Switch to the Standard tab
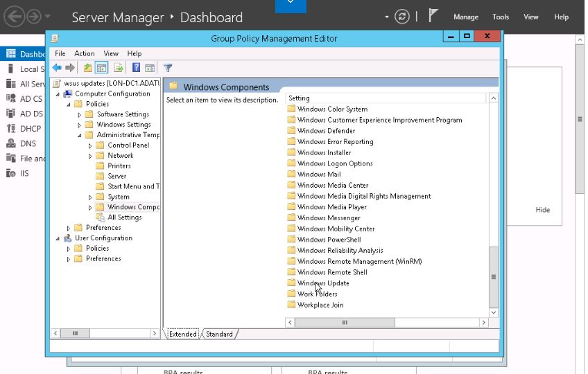Screen dimensions: 588x374 (219, 334)
